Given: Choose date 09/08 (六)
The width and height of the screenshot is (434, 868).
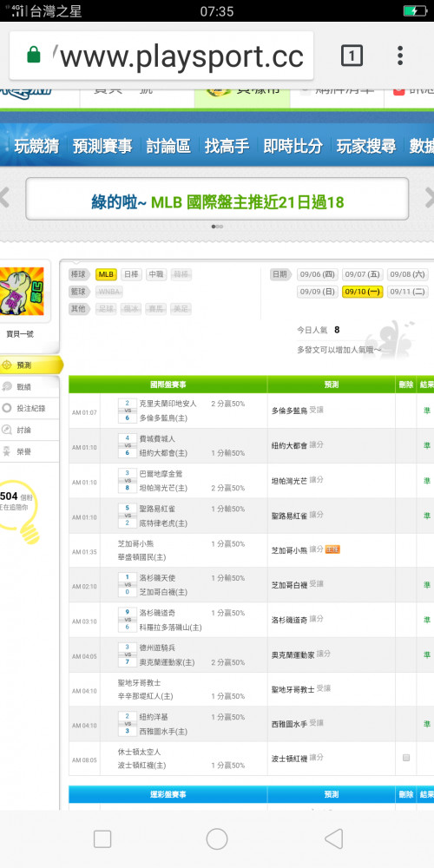Looking at the screenshot, I should 407,274.
